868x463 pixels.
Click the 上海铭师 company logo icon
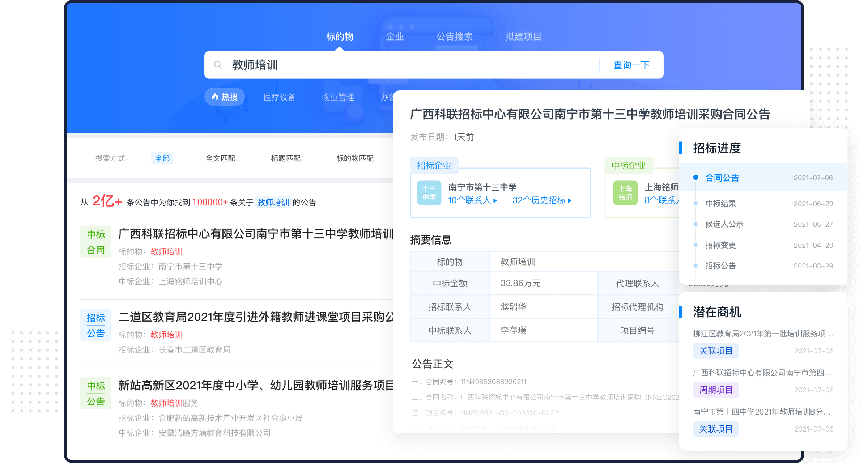[625, 193]
